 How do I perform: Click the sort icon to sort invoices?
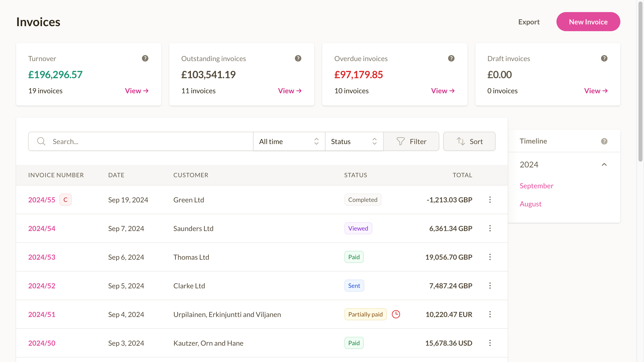click(x=460, y=142)
